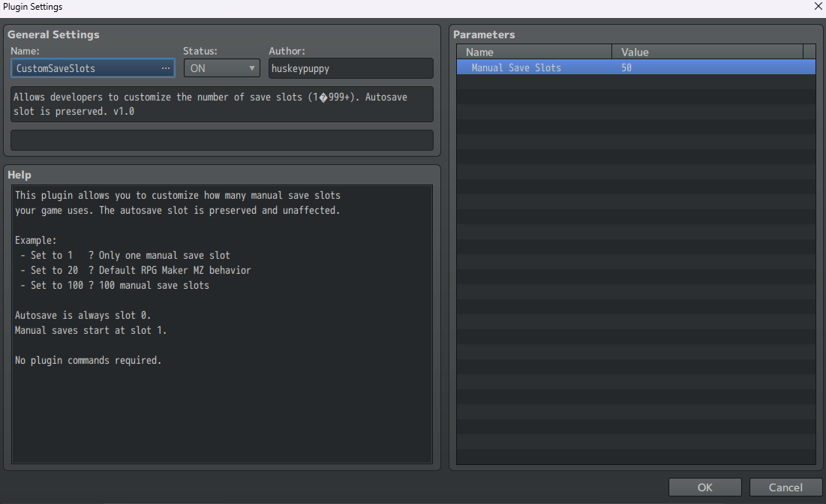826x504 pixels.
Task: Click the Author field containing huskeypuppy
Action: click(x=350, y=68)
